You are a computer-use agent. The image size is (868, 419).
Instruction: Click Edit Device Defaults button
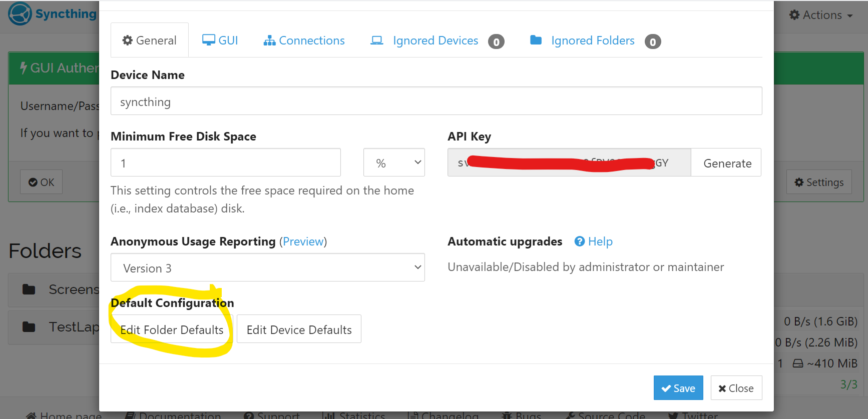click(299, 329)
